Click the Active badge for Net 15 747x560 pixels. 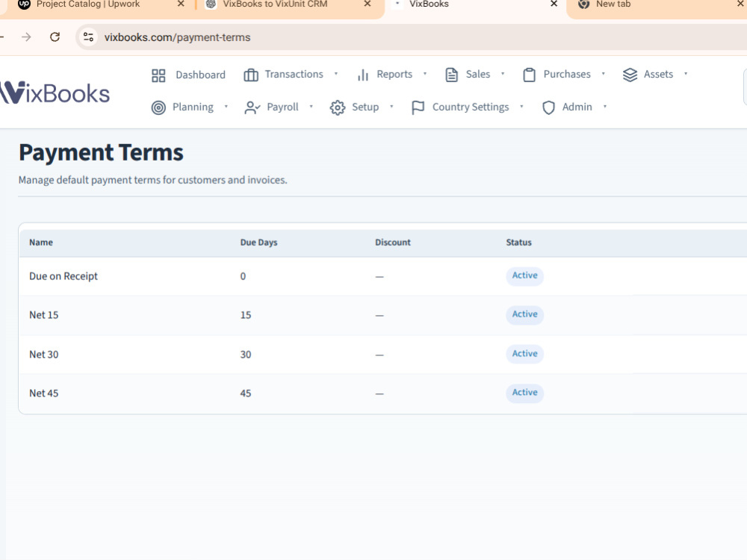(x=524, y=315)
